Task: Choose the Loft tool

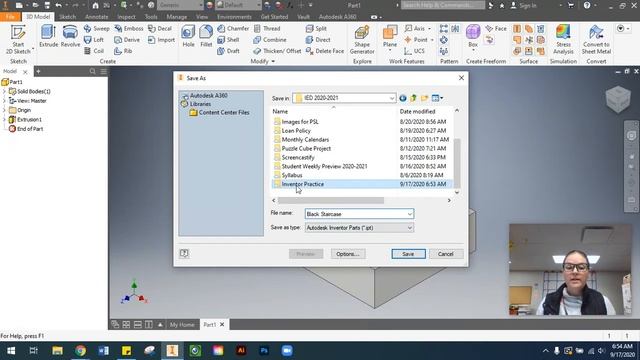Action: pos(94,40)
